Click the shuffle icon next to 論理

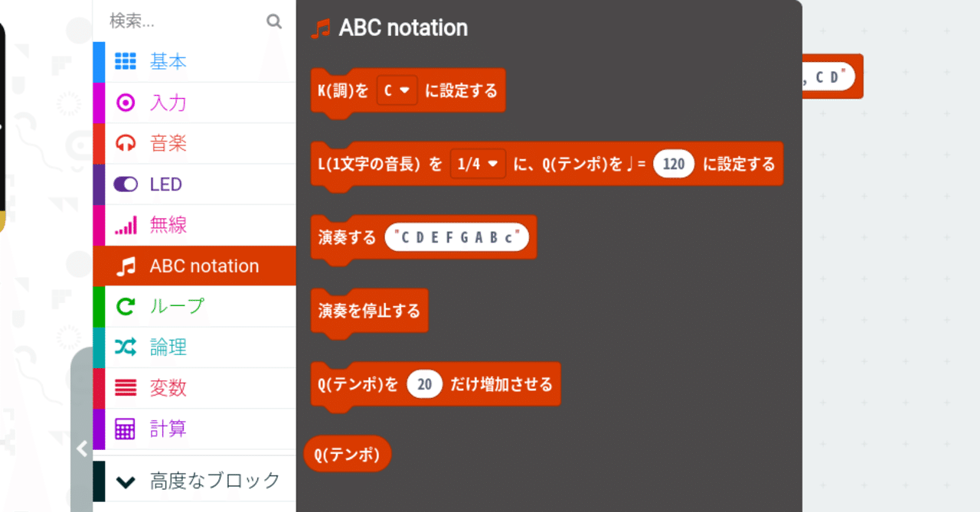(126, 347)
